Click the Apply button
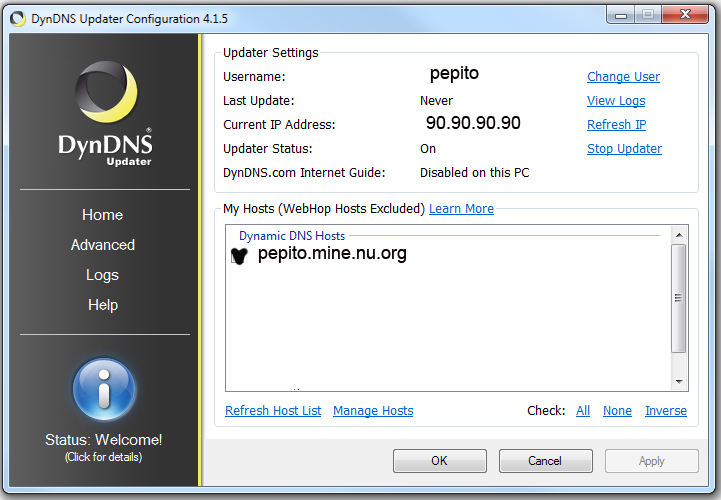Viewport: 721px width, 500px height. 652,461
